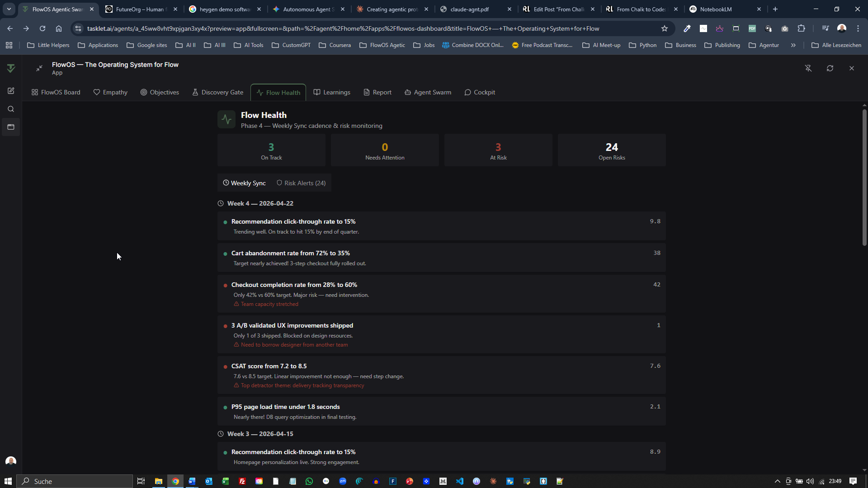Viewport: 868px width, 488px height.
Task: Show hidden system tray icons chevron
Action: pos(778,481)
